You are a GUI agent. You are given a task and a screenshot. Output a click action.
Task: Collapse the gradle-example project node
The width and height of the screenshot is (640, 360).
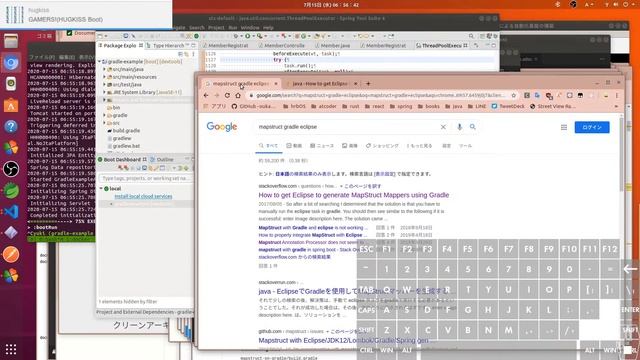coord(100,62)
